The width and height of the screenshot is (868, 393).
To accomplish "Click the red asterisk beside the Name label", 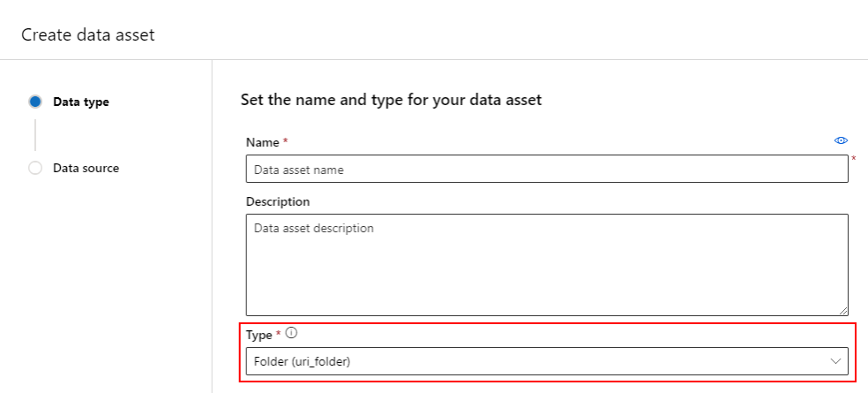I will [285, 141].
